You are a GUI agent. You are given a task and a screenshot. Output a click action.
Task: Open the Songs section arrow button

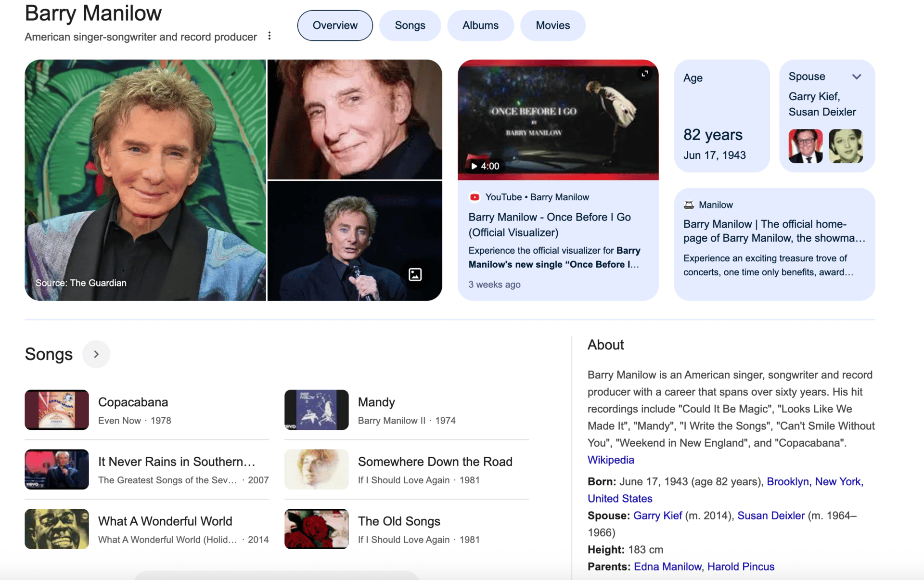[96, 354]
